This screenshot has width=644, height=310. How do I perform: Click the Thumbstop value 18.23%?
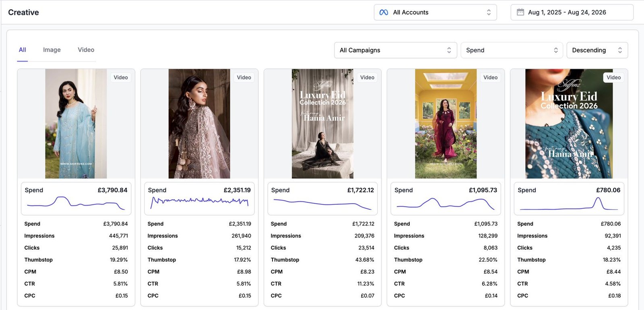(x=611, y=260)
